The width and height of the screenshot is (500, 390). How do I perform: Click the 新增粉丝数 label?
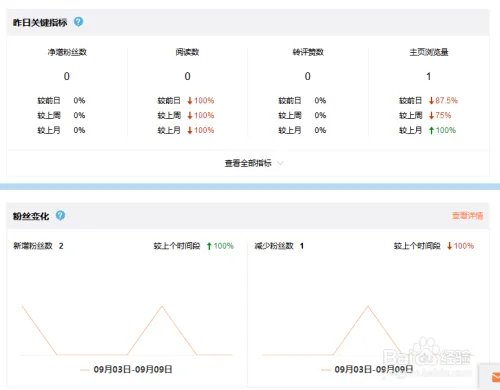point(33,246)
